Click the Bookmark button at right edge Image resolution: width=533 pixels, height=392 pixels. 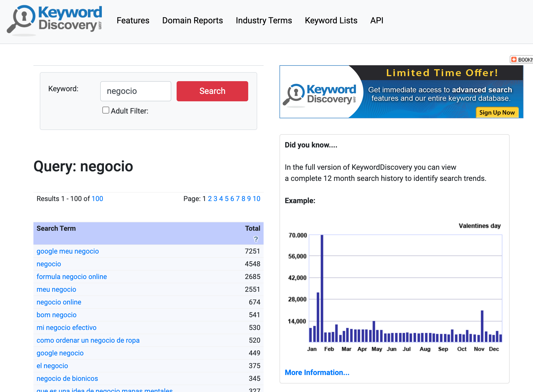point(522,59)
